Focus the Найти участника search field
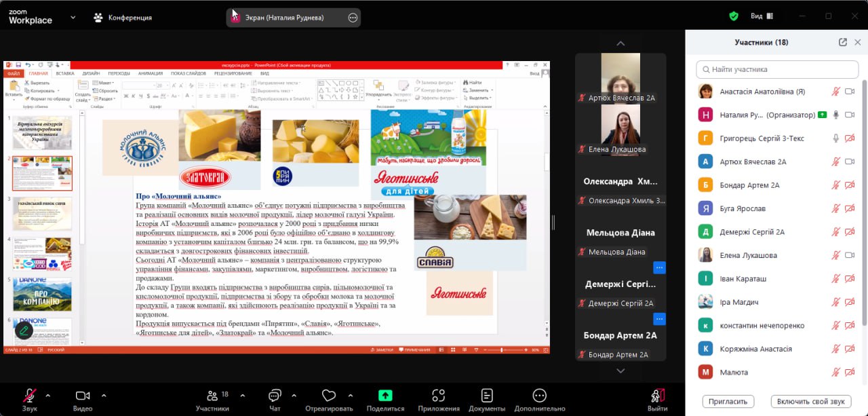 point(777,69)
